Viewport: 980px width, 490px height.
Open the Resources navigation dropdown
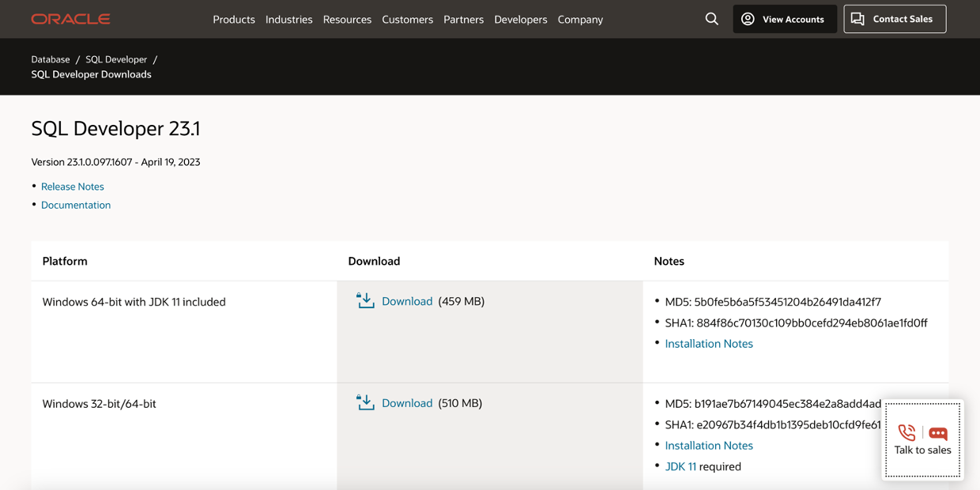tap(347, 19)
